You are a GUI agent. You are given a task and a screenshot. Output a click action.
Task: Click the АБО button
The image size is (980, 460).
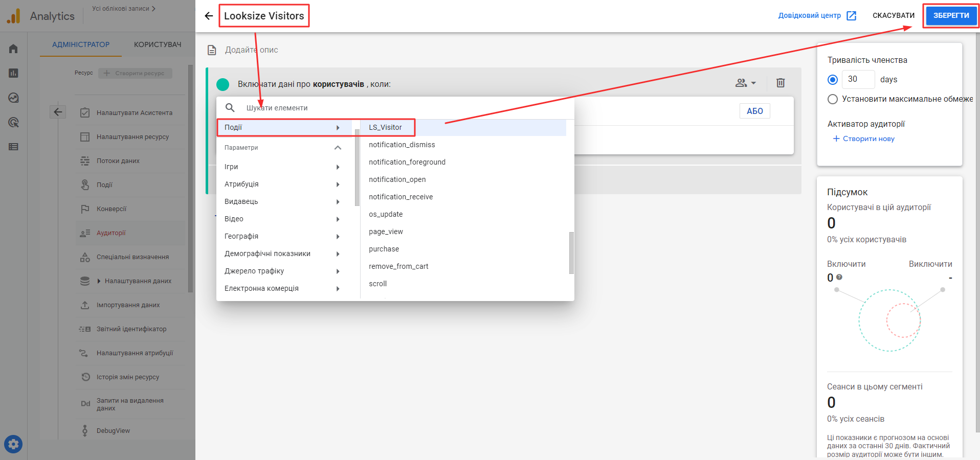pos(754,111)
